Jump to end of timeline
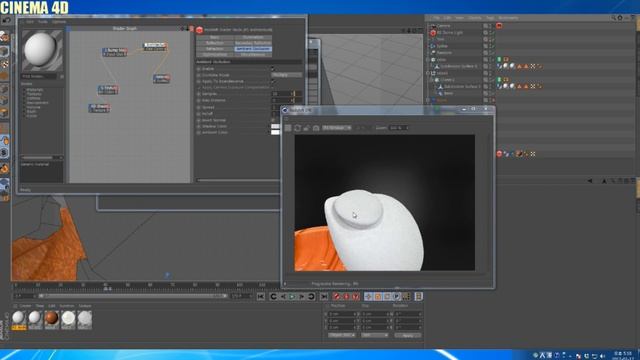This screenshot has width=640, height=360. point(324,297)
